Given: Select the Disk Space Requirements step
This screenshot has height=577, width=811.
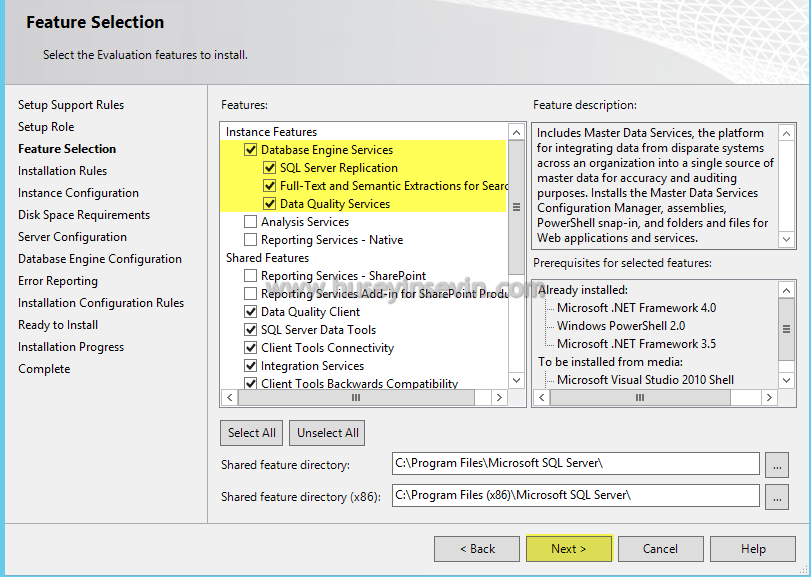Looking at the screenshot, I should (x=84, y=215).
